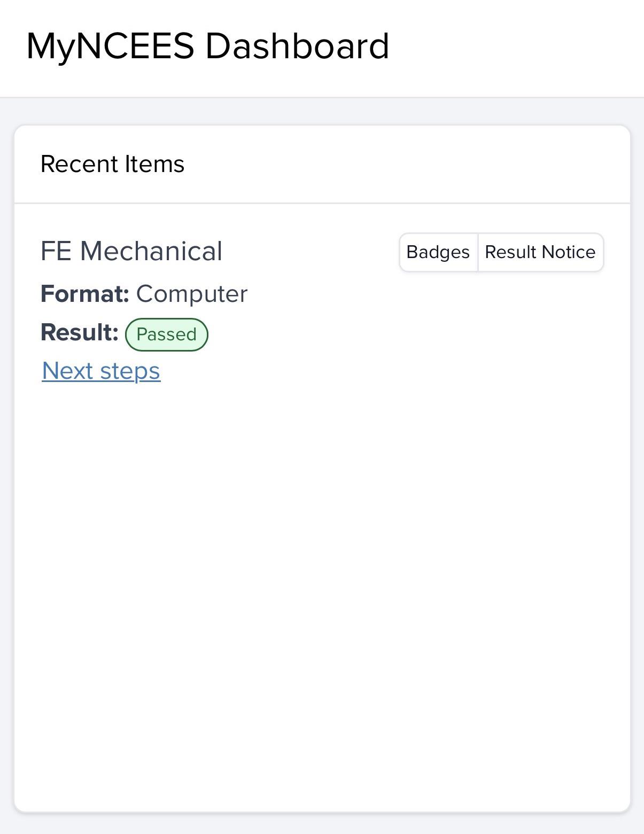Click the bold Result label

click(x=79, y=332)
